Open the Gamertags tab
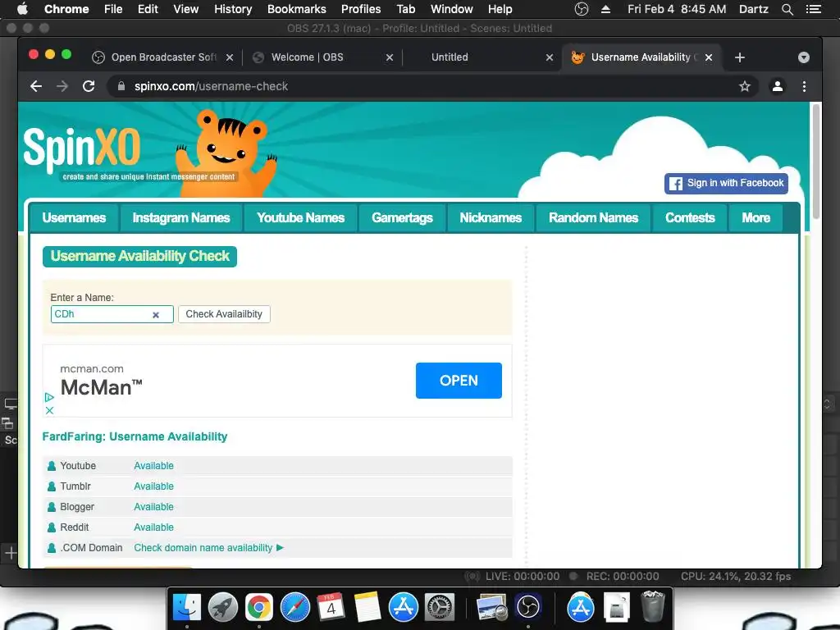Viewport: 840px width, 630px height. (402, 218)
